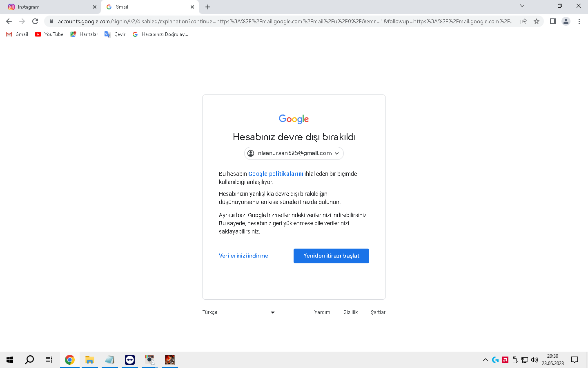The image size is (588, 368).
Task: Click Yeniden itirazı başlat button
Action: pyautogui.click(x=331, y=256)
